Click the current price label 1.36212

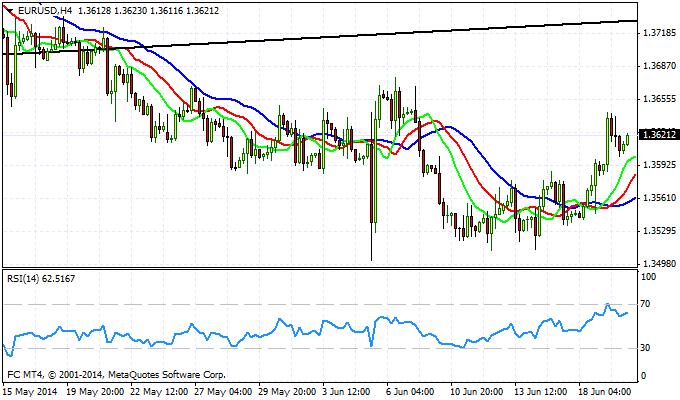659,134
